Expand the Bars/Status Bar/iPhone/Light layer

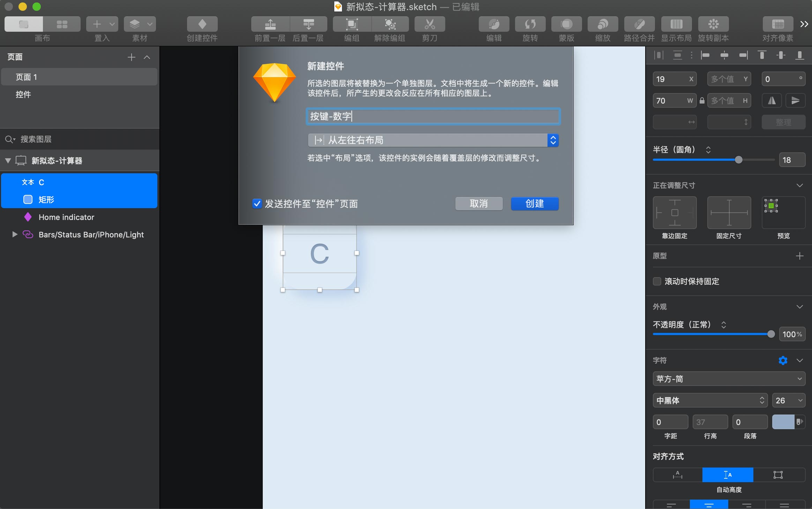tap(15, 235)
